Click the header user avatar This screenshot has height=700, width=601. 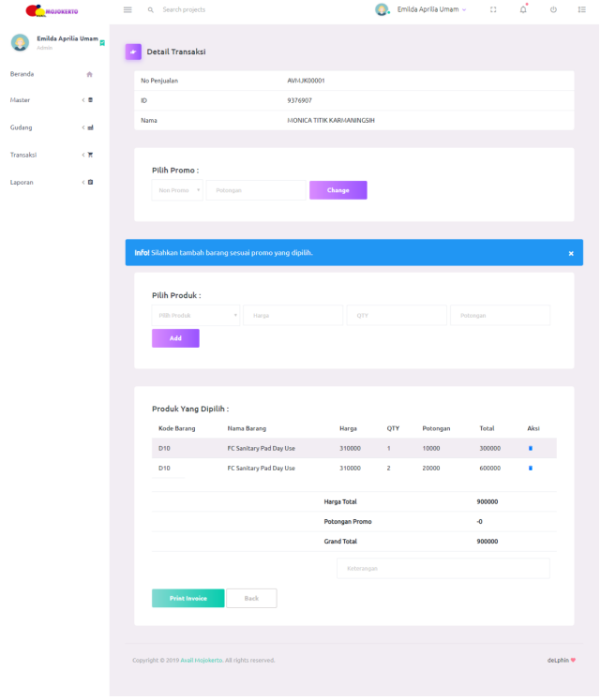pos(382,9)
